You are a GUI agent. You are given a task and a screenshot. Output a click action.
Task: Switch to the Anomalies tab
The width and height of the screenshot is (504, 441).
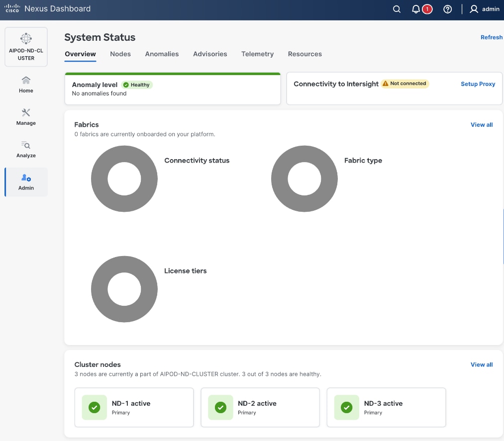click(162, 54)
